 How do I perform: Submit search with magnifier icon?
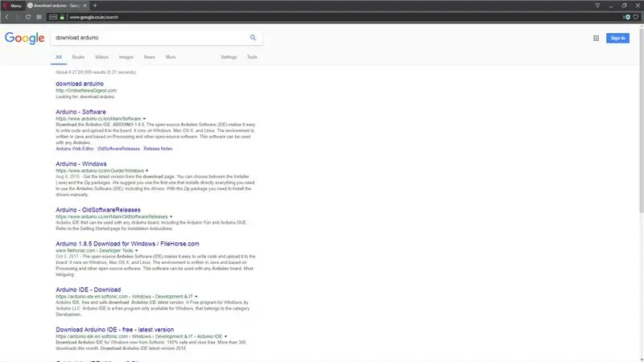253,37
